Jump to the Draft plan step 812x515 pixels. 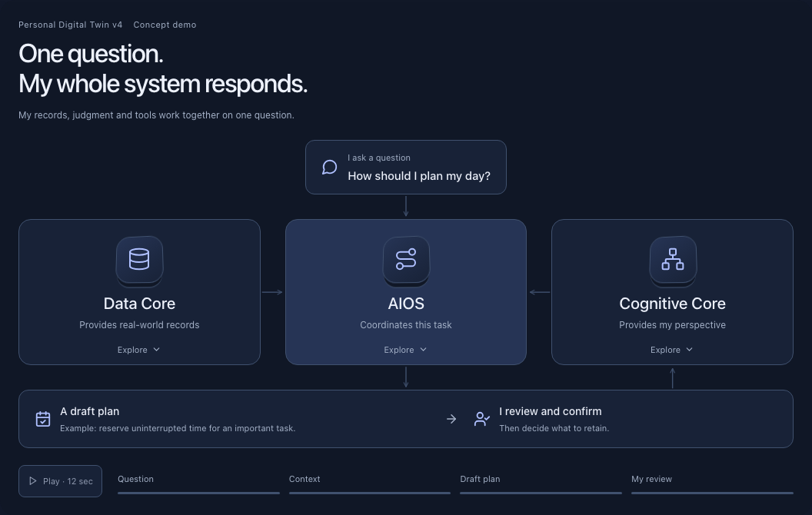pos(480,479)
